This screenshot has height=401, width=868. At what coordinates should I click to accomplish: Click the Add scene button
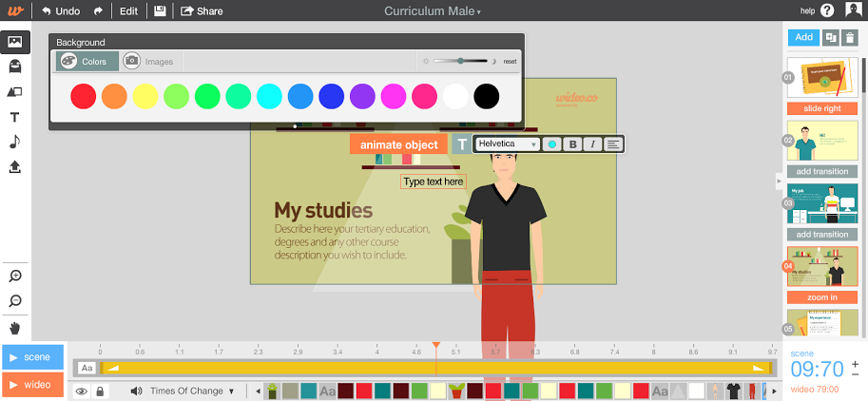tap(803, 37)
